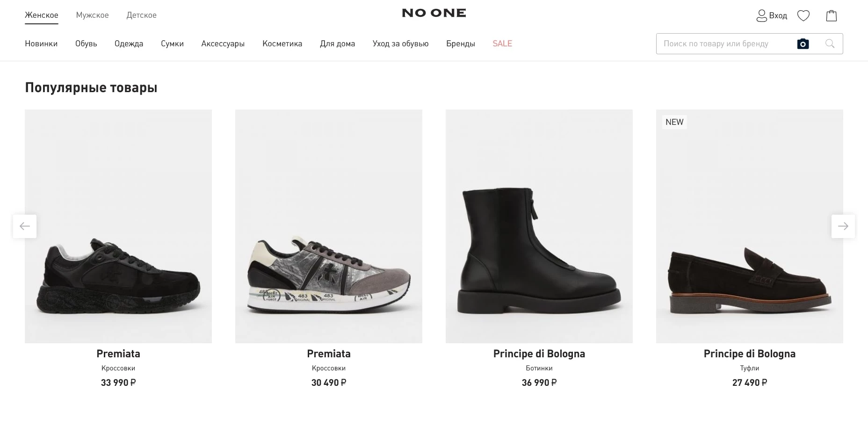This screenshot has height=427, width=868.
Task: Open the Бренды menu
Action: coord(460,44)
